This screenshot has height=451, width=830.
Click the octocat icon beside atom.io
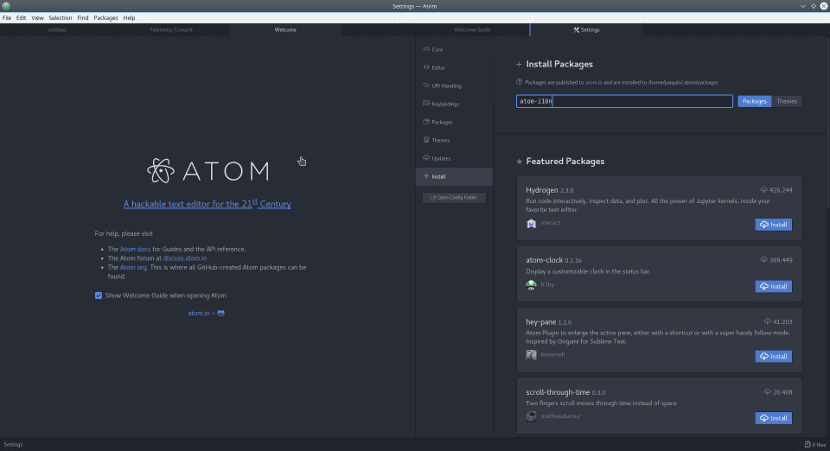[x=221, y=313]
